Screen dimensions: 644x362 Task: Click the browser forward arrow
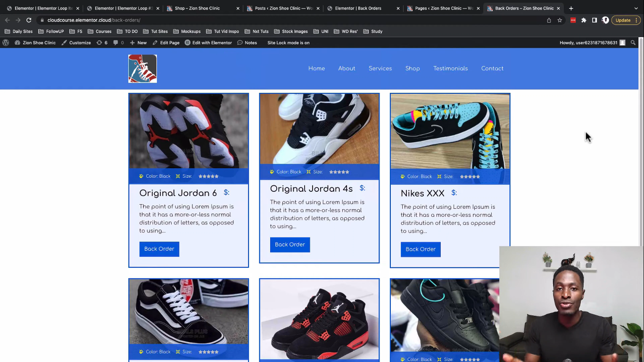(x=18, y=20)
